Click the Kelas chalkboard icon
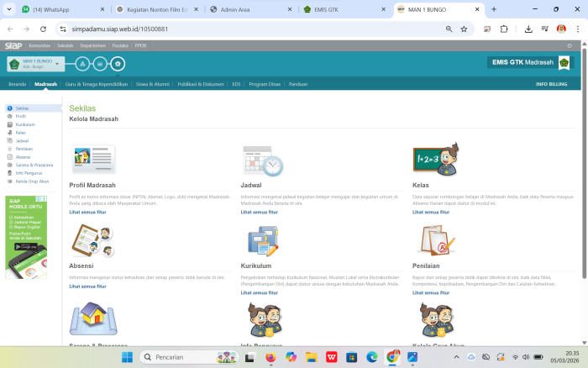The height and width of the screenshot is (368, 588). (x=435, y=160)
